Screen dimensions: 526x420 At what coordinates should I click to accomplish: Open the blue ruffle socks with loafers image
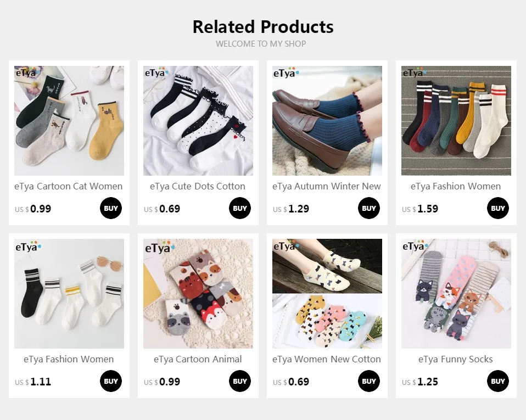point(327,121)
